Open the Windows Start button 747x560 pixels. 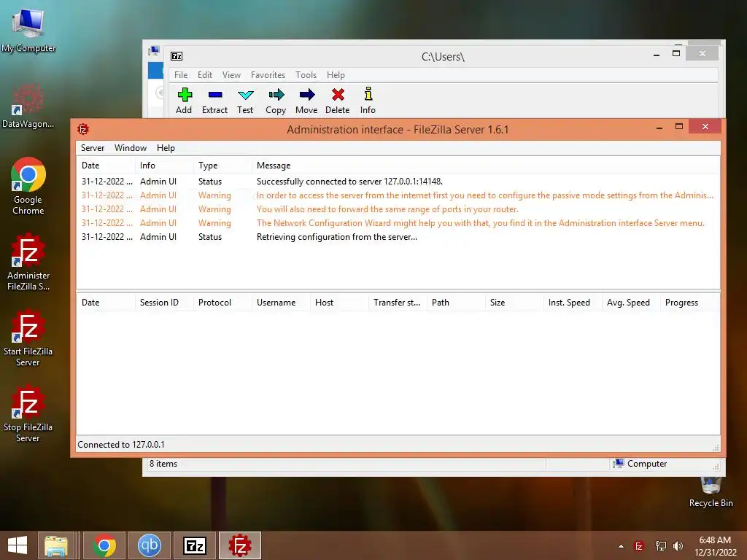[x=18, y=545]
